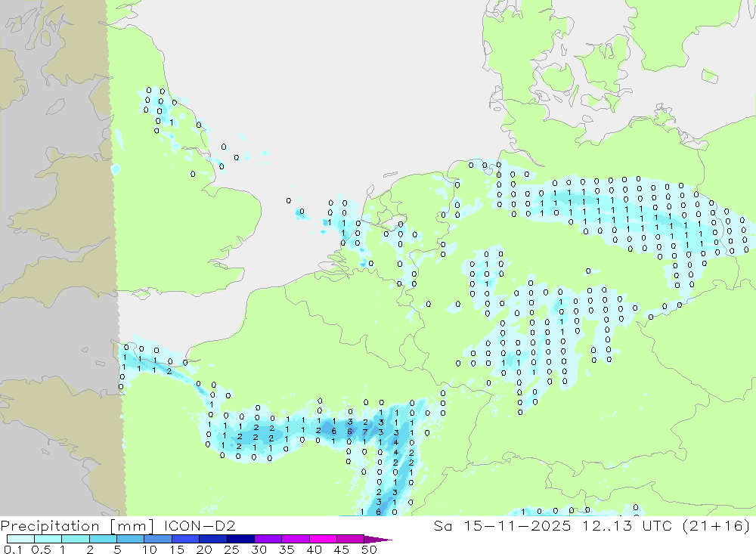Select the legend tick label "35"
756x554 pixels.
click(287, 549)
